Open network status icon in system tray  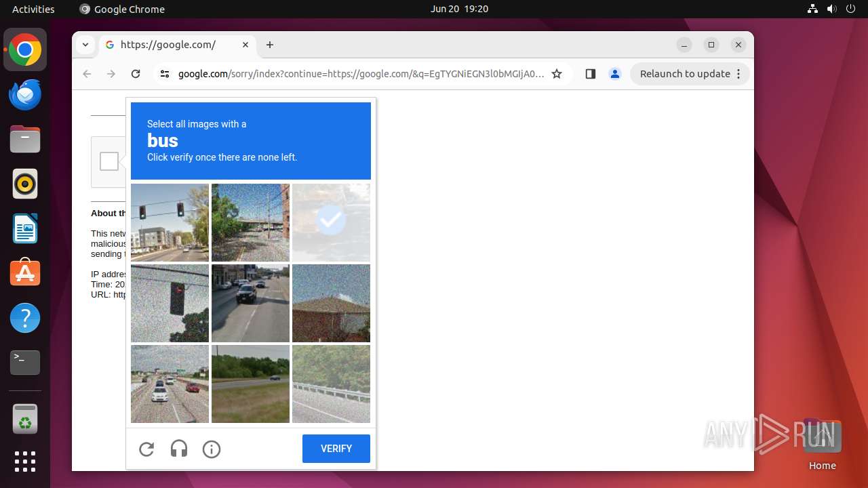point(812,9)
